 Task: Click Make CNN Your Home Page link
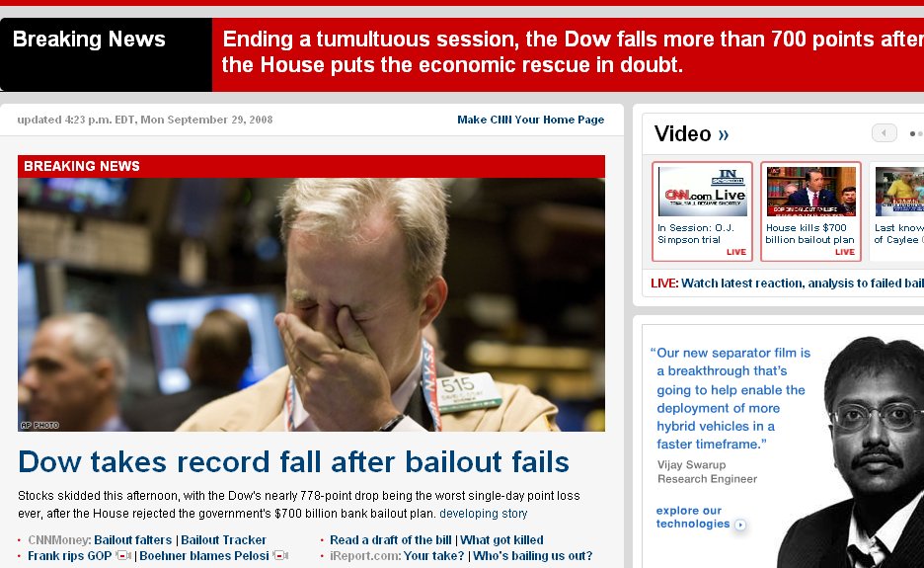click(530, 120)
